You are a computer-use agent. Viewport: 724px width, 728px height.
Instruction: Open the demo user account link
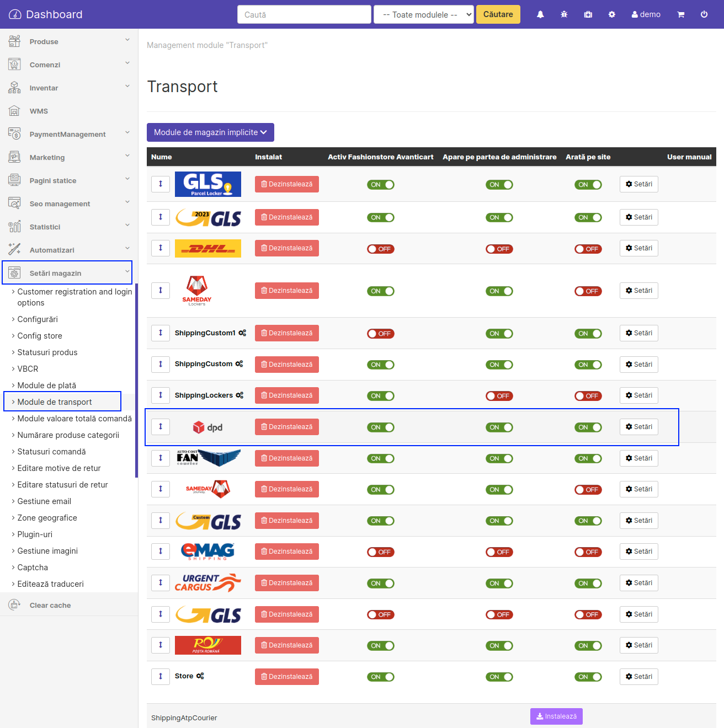coord(646,14)
